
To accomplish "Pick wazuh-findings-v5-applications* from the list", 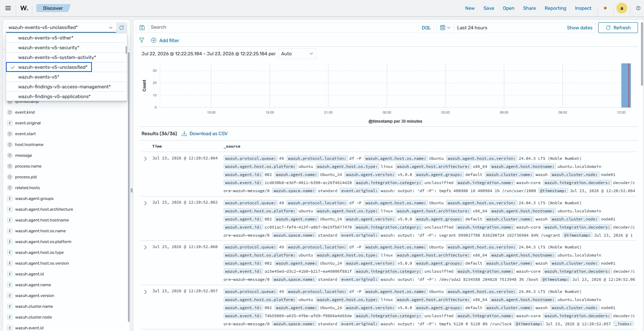I will tap(66, 96).
